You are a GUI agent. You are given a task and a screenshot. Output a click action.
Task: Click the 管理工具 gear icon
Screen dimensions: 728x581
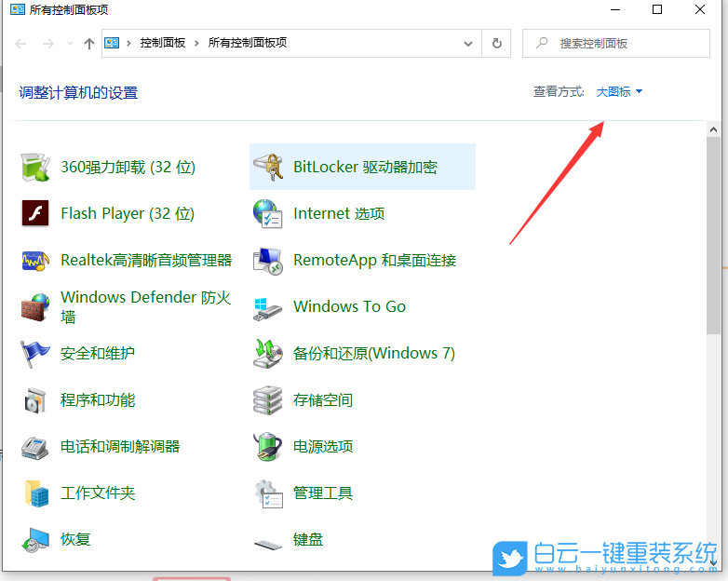(x=268, y=493)
